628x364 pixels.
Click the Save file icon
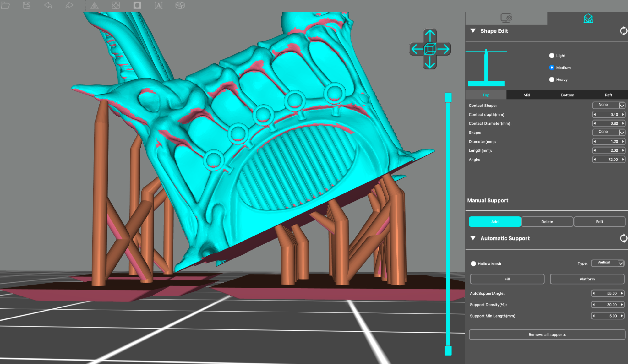tap(27, 5)
